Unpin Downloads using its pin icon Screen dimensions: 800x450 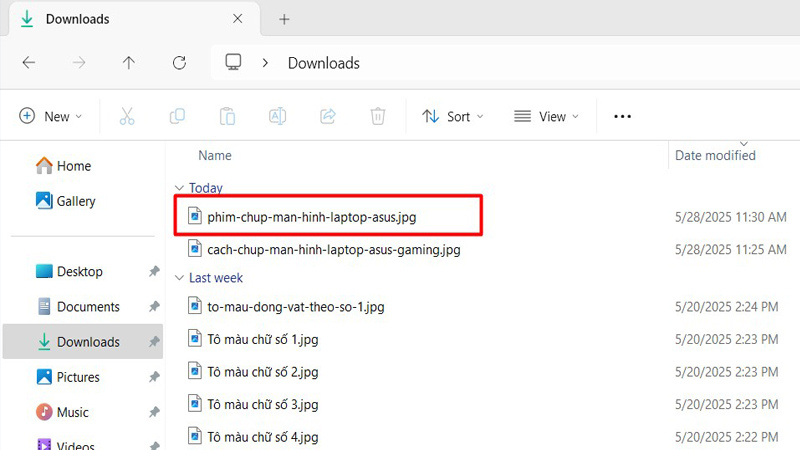154,342
